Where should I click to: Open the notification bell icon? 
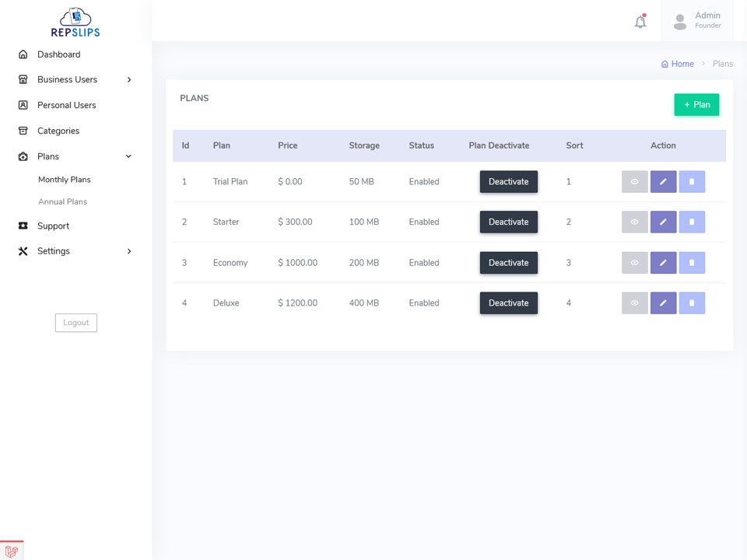coord(640,22)
